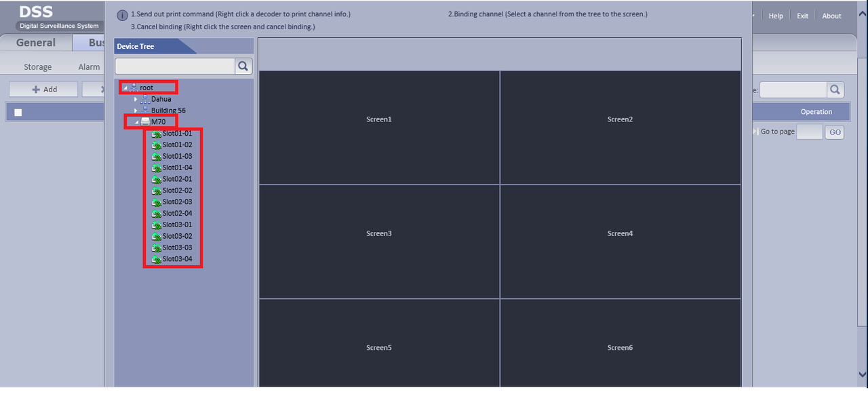868x411 pixels.
Task: Click the Slot02-01 channel icon
Action: tap(157, 179)
